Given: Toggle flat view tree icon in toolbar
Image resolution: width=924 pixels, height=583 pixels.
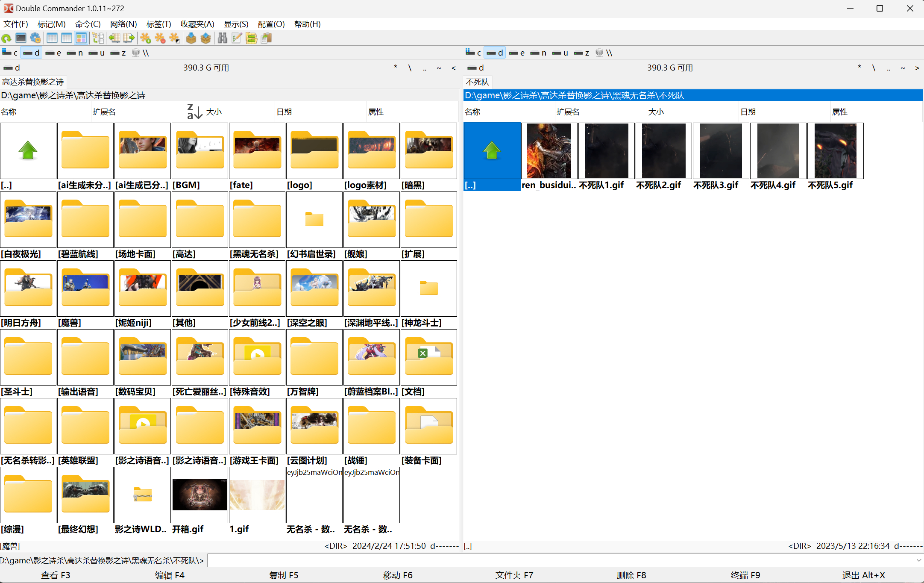Looking at the screenshot, I should point(98,38).
